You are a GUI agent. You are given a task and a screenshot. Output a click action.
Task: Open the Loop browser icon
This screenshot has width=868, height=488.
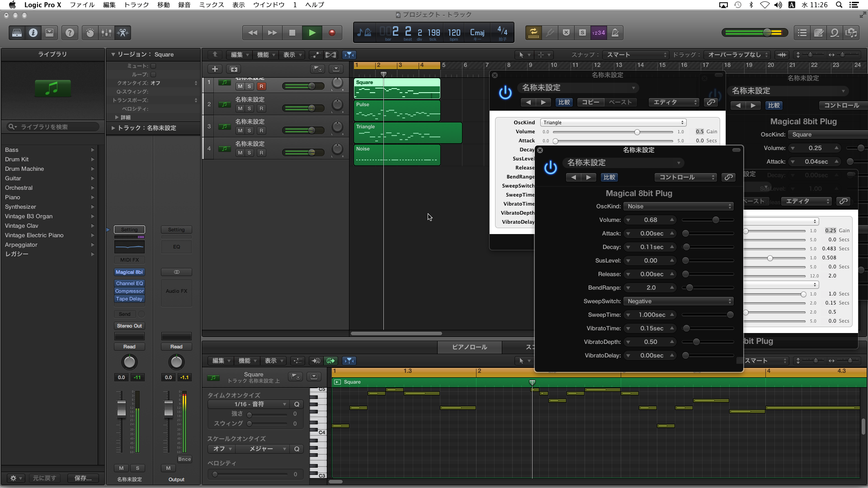[835, 33]
